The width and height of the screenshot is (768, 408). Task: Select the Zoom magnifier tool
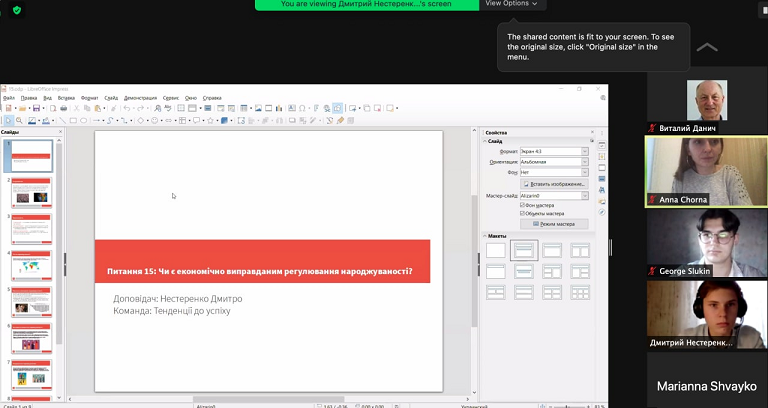pyautogui.click(x=19, y=120)
